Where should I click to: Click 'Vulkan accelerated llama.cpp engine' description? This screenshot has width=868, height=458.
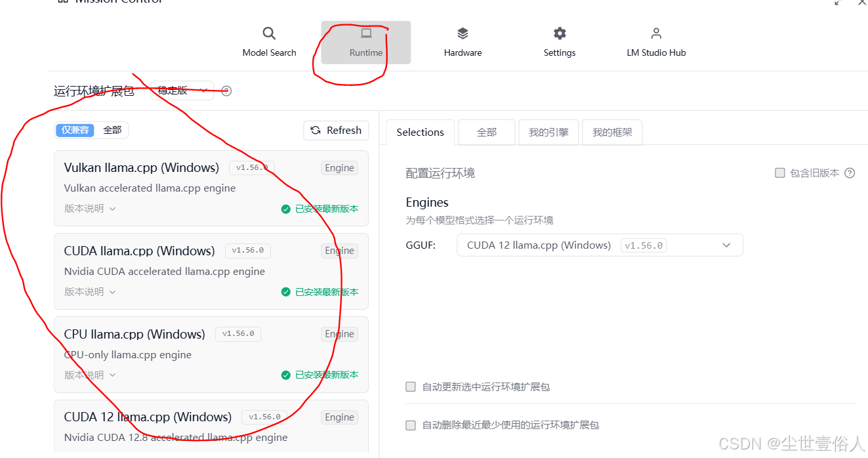coord(150,188)
